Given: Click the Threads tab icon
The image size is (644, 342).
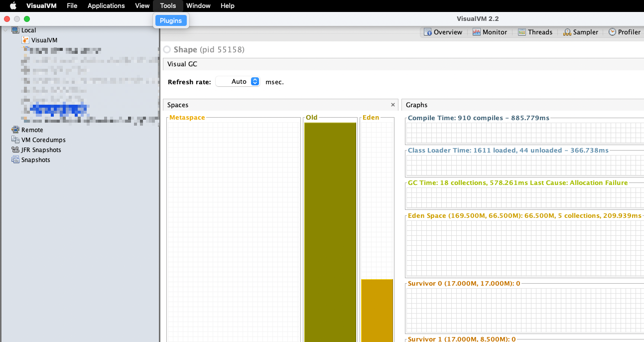Looking at the screenshot, I should point(522,32).
